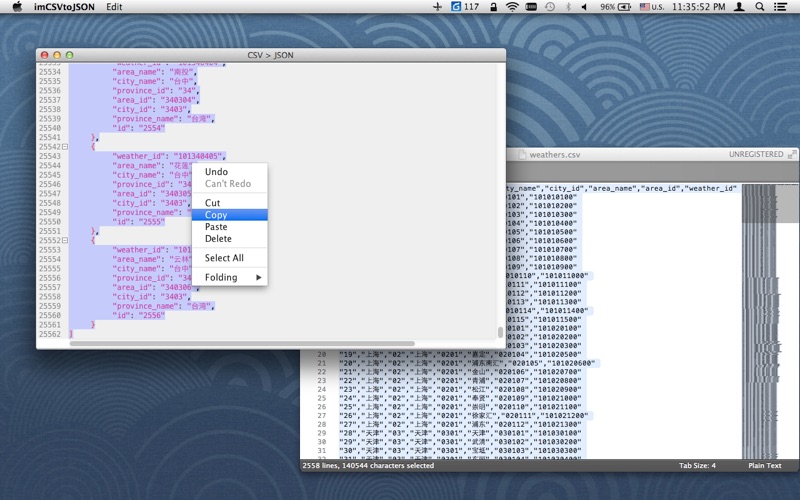Image resolution: width=800 pixels, height=500 pixels.
Task: Click the "id": "2556" line
Action: [x=139, y=315]
